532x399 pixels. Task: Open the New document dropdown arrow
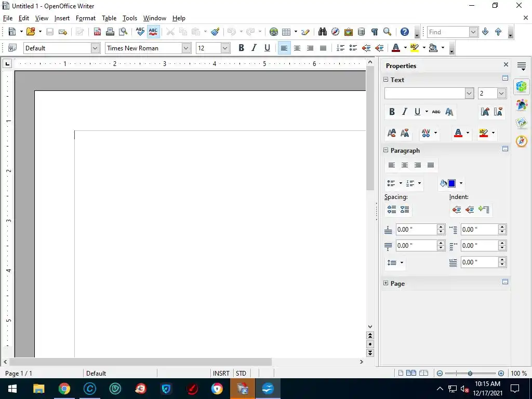coord(21,32)
